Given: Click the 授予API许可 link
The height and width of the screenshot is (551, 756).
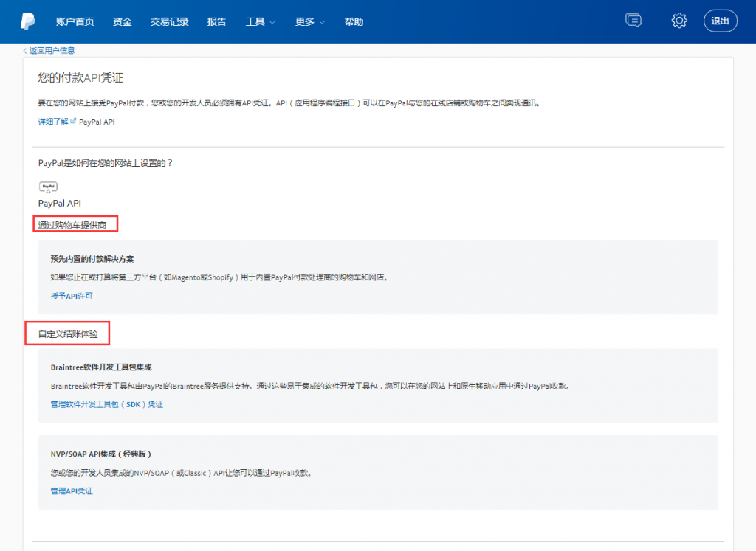Looking at the screenshot, I should (x=72, y=297).
